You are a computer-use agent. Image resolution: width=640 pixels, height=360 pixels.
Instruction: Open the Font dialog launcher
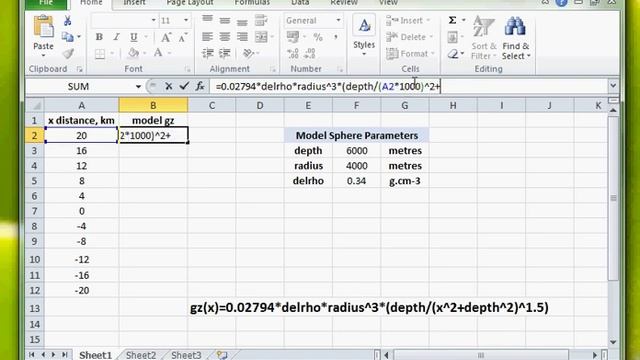[x=188, y=70]
